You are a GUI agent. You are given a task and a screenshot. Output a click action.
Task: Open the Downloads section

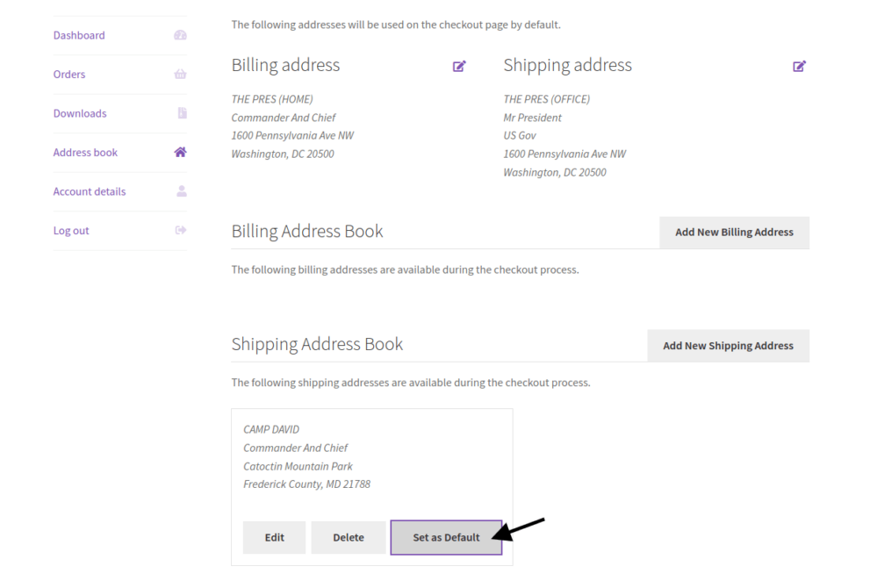[x=80, y=112]
